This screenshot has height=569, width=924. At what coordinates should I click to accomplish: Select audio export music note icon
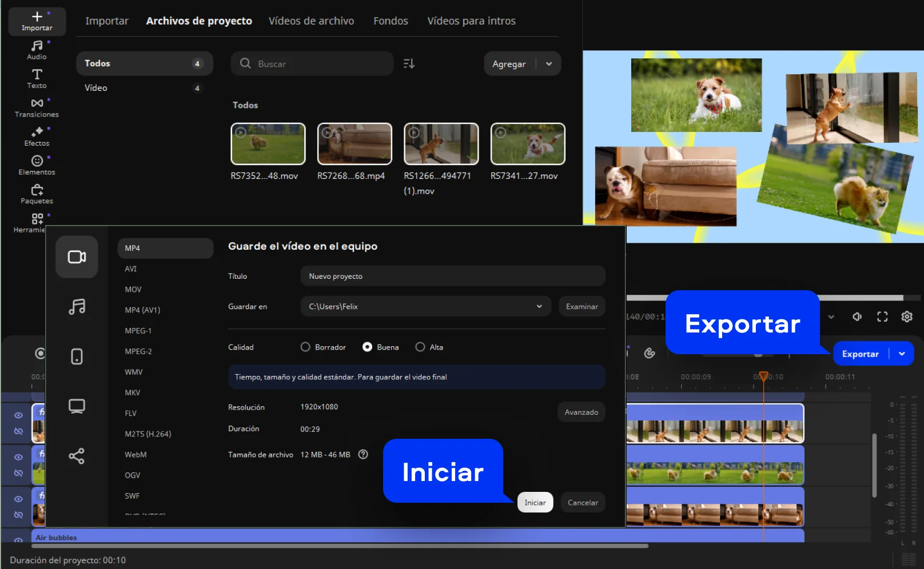tap(77, 307)
